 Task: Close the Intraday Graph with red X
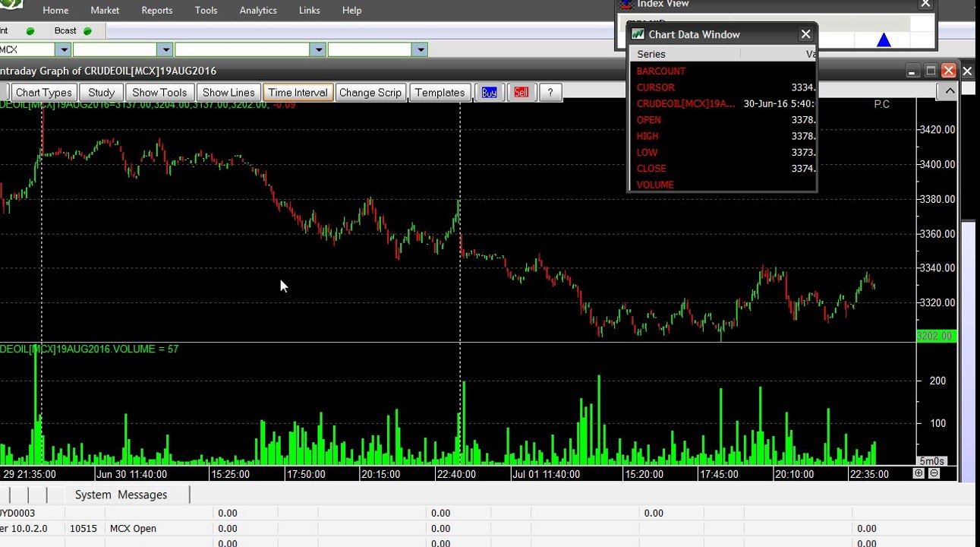(948, 71)
